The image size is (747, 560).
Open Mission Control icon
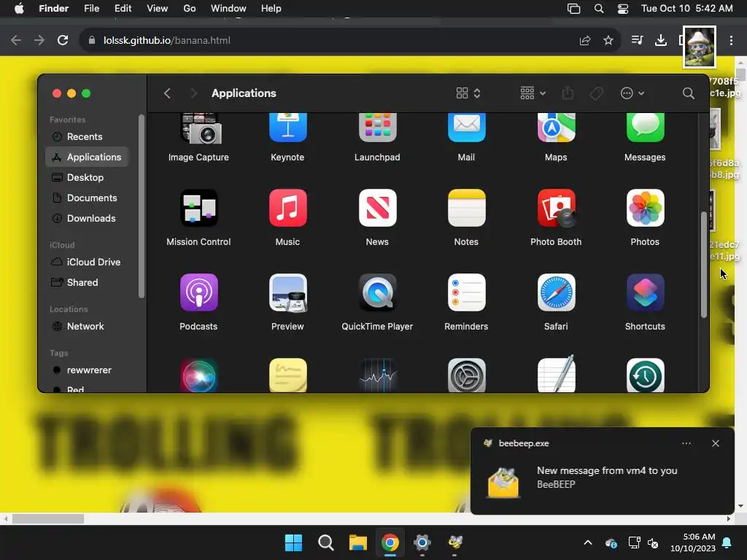198,208
